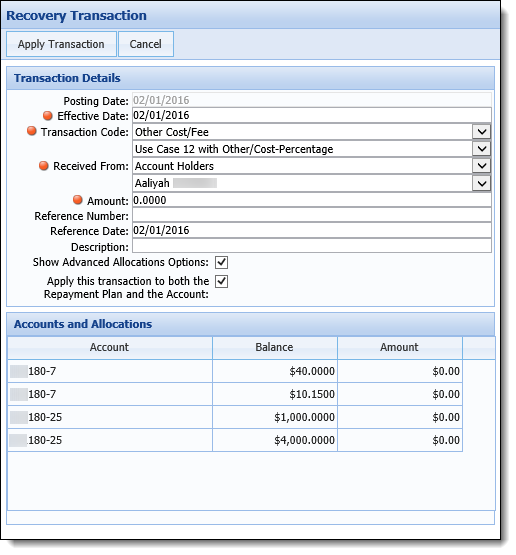Screen dimensions: 516x555
Task: Expand the Use Case 12 dropdown
Action: coord(482,149)
